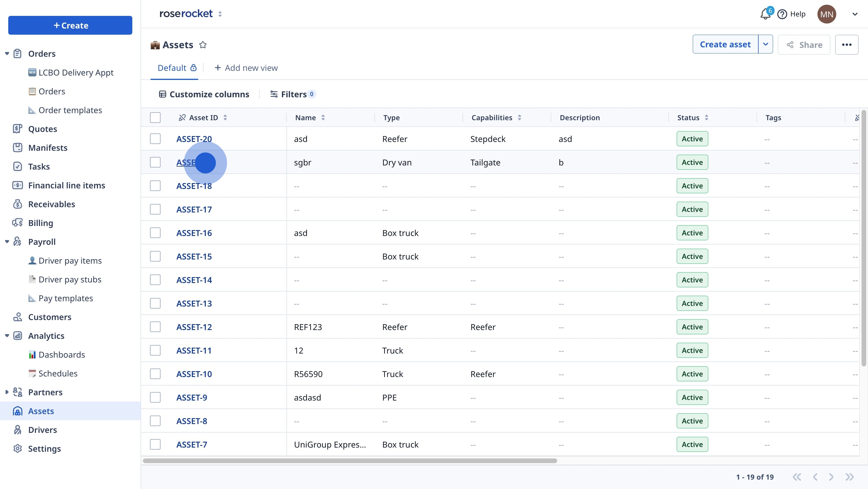
Task: Expand the Create asset dropdown arrow
Action: tap(766, 44)
